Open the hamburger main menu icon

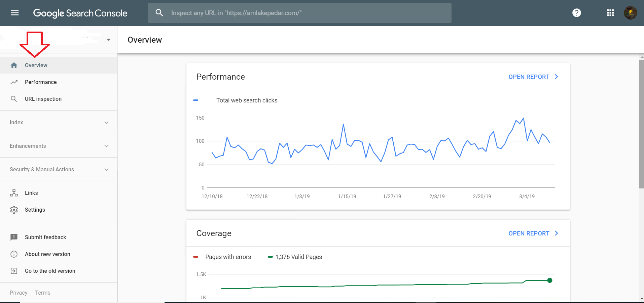pyautogui.click(x=15, y=13)
